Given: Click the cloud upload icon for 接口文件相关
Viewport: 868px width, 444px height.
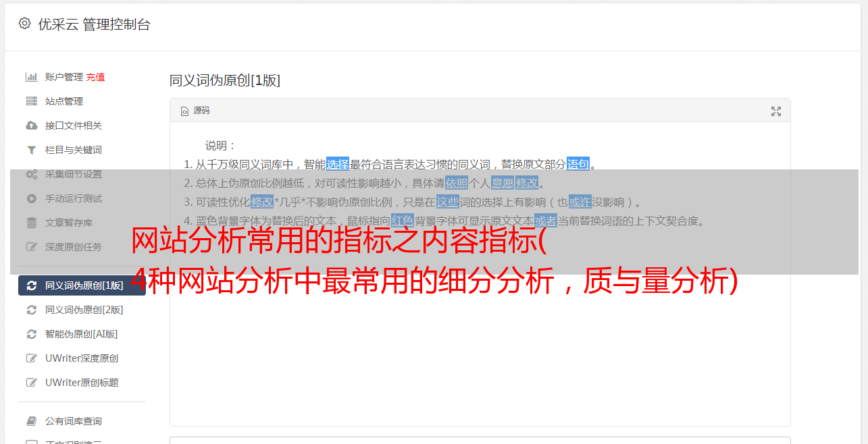Looking at the screenshot, I should click(x=31, y=126).
